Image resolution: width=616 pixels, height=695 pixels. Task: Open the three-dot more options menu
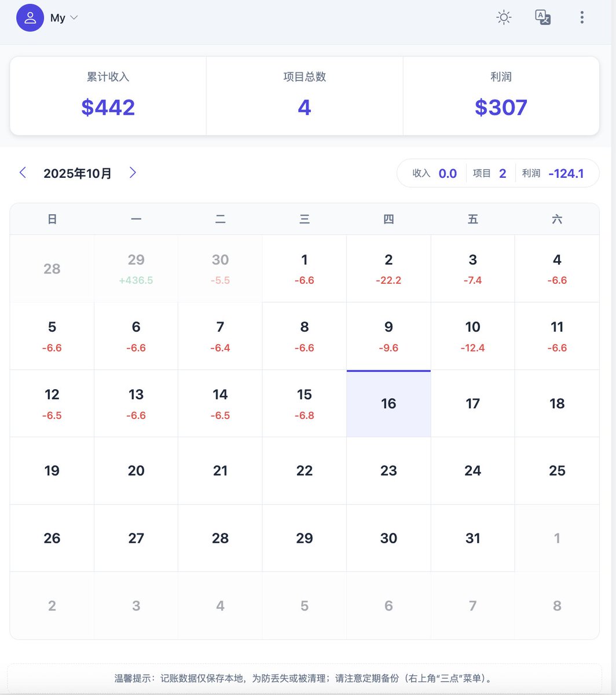[x=582, y=17]
